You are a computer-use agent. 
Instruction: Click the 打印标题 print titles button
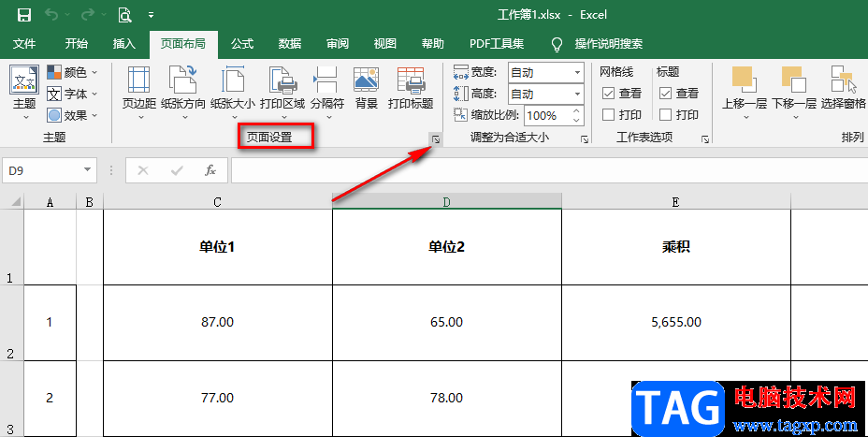(x=411, y=88)
